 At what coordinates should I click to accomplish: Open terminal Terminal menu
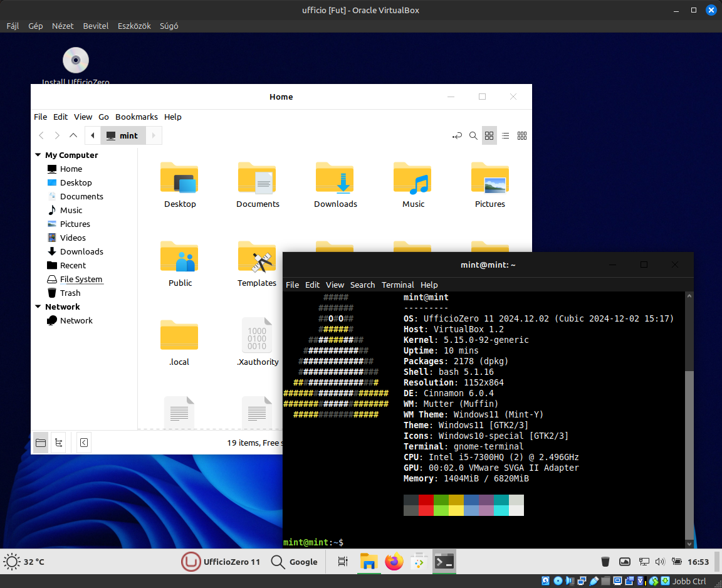click(397, 285)
